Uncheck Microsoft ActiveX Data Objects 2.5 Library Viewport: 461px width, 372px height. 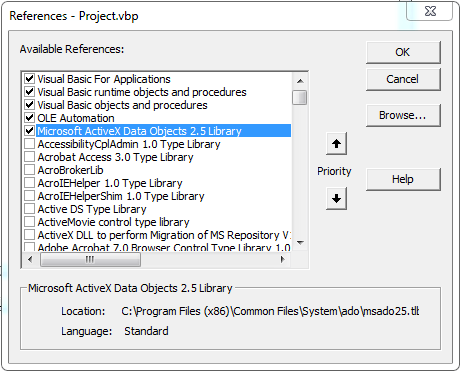tap(29, 131)
